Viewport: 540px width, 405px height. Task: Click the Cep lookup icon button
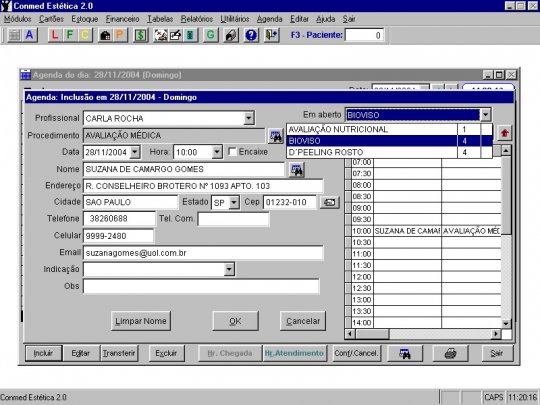[330, 202]
